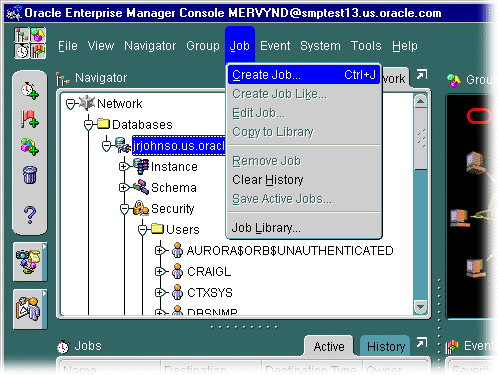Click the AURORA$ORB$UNAUTHENTICATED user icon
498x375 pixels.
(177, 250)
